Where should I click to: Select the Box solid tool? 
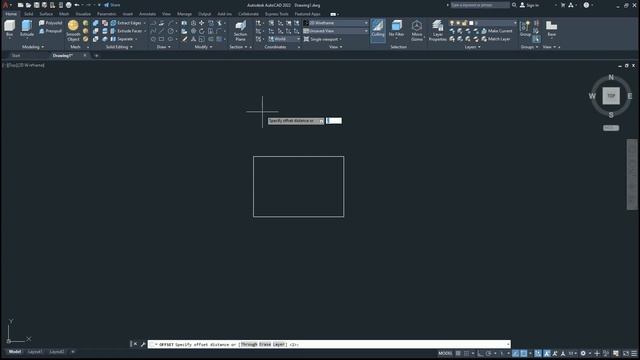pyautogui.click(x=9, y=29)
